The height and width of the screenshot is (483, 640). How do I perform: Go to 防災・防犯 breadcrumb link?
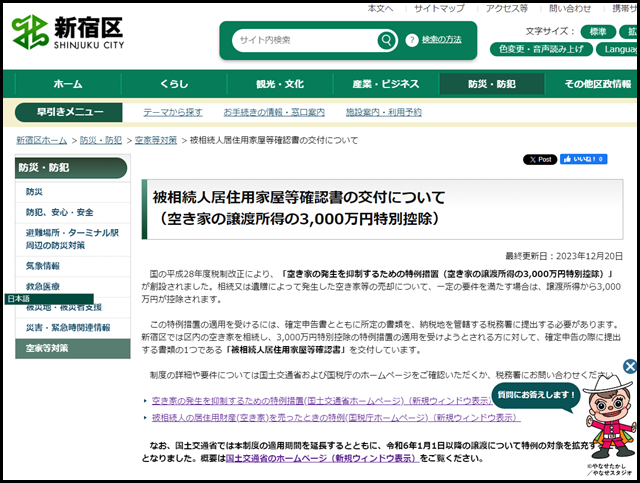pyautogui.click(x=101, y=140)
